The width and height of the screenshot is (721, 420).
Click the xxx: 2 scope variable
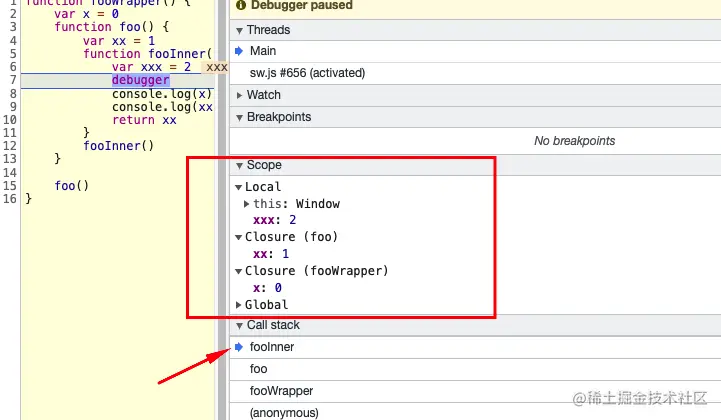point(275,220)
